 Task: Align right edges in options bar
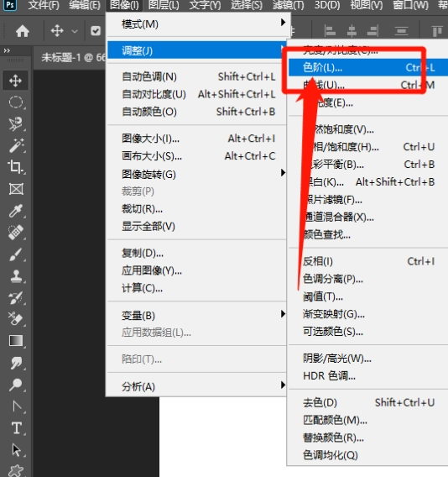(x=373, y=31)
